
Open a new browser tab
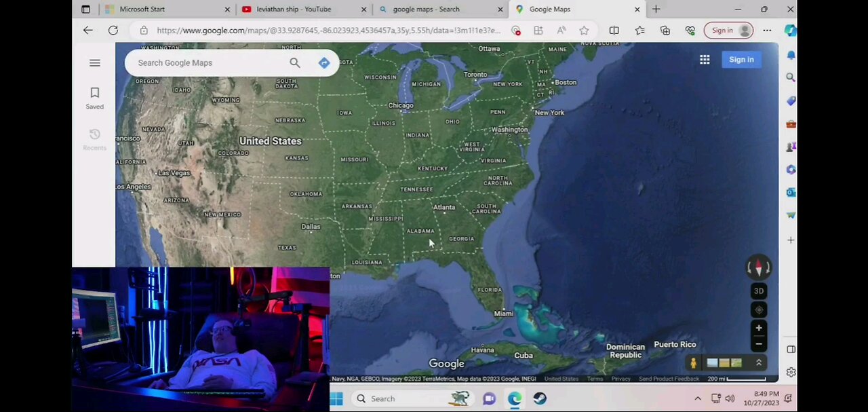(656, 9)
